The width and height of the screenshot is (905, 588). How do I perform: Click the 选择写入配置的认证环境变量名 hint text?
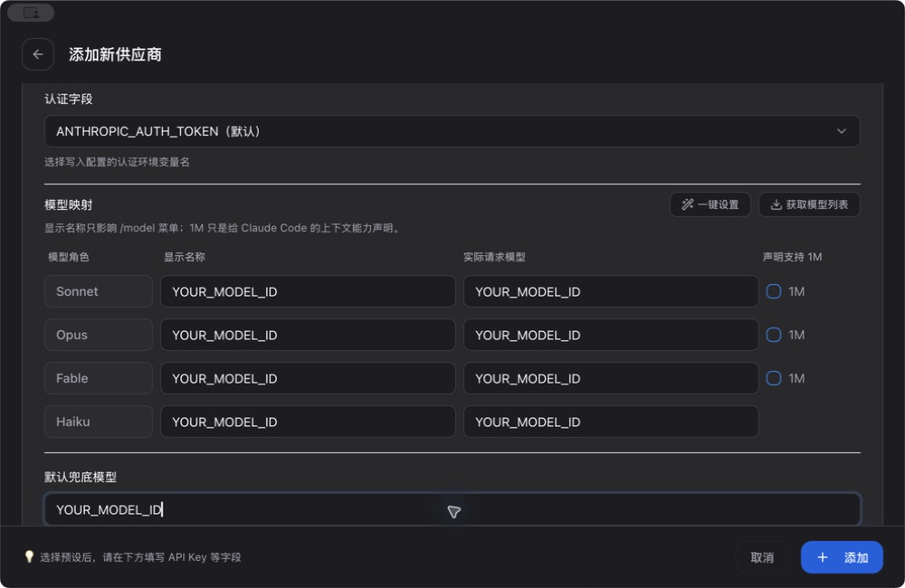[117, 162]
